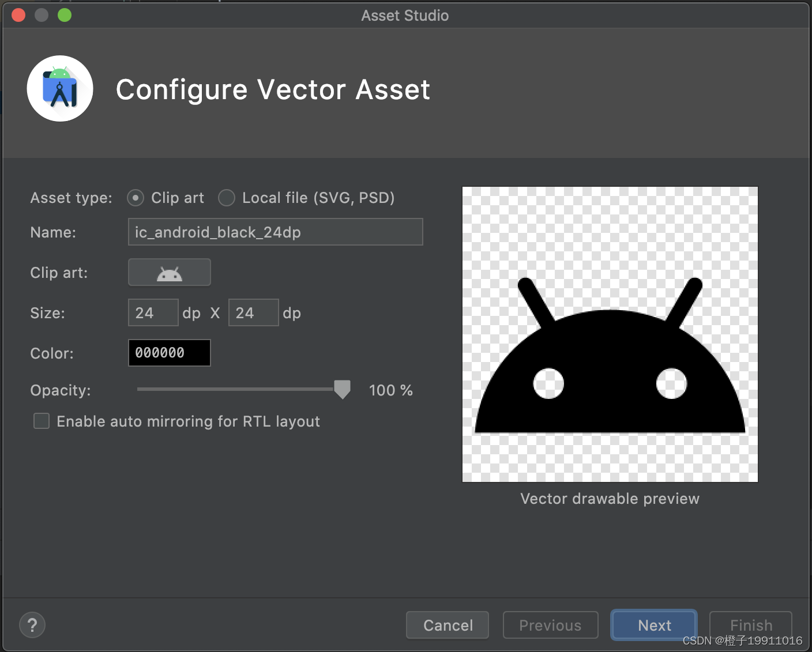This screenshot has width=812, height=652.
Task: Click the red close window button
Action: pos(18,15)
